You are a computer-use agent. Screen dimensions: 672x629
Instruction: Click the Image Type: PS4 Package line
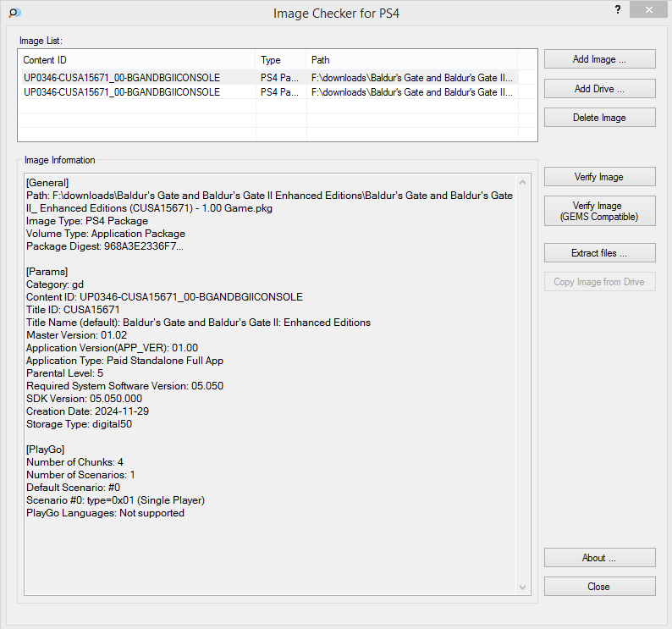tap(87, 221)
